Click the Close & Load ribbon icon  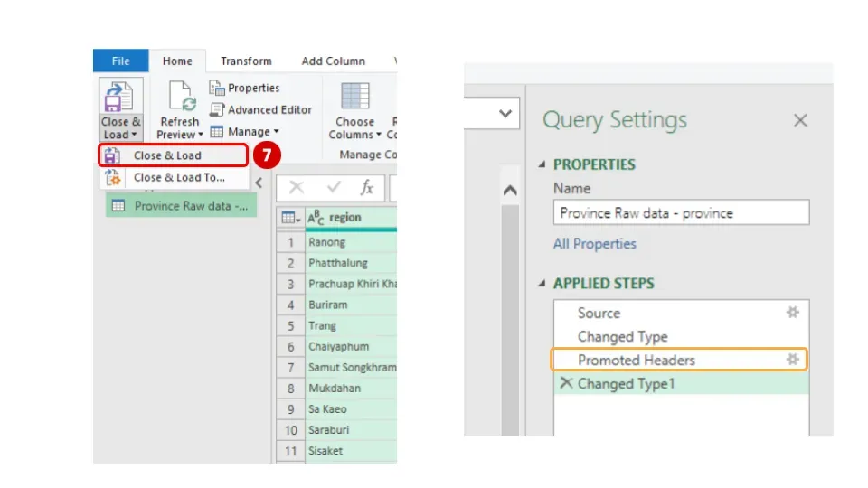[119, 97]
